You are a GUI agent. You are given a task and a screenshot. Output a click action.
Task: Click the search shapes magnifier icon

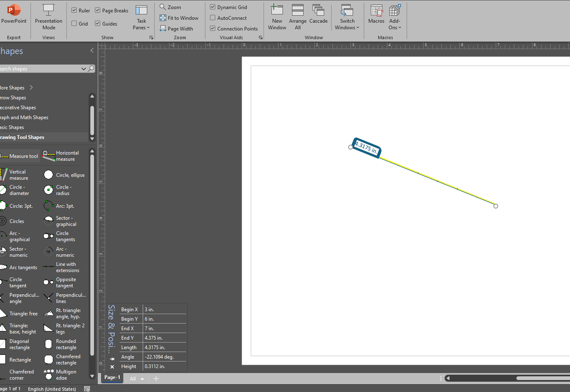click(x=91, y=68)
